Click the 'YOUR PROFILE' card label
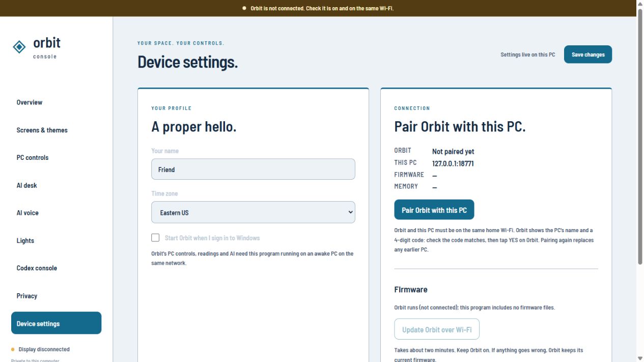The height and width of the screenshot is (362, 644). [x=172, y=108]
